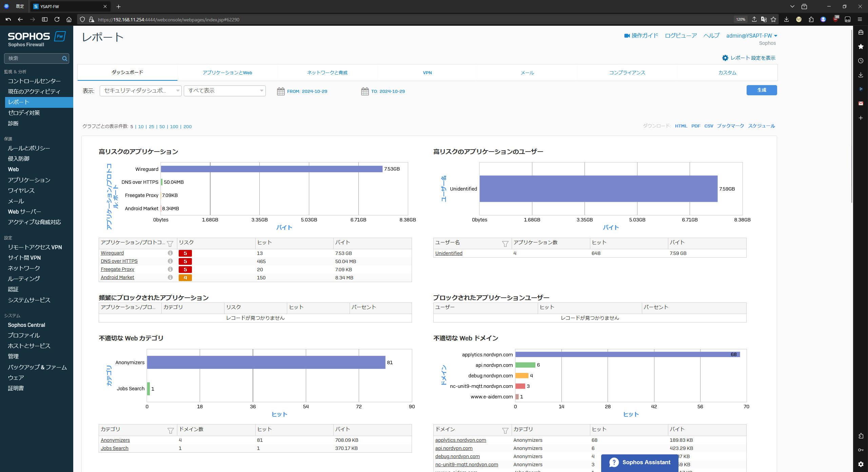Download report as PDF link
This screenshot has width=868, height=472.
click(x=696, y=126)
